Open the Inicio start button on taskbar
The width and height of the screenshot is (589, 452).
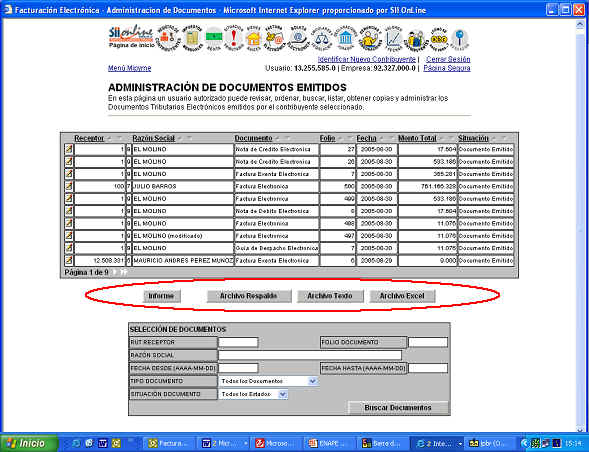[29, 443]
